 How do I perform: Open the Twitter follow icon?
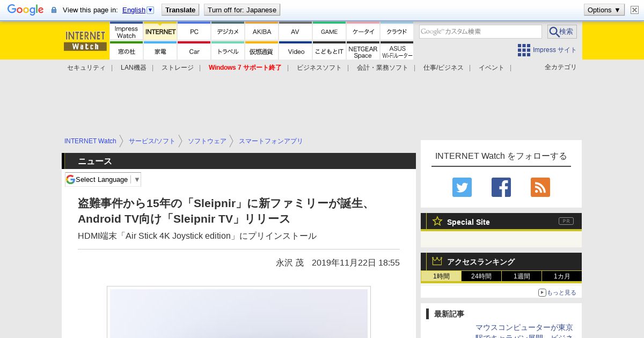click(x=462, y=187)
